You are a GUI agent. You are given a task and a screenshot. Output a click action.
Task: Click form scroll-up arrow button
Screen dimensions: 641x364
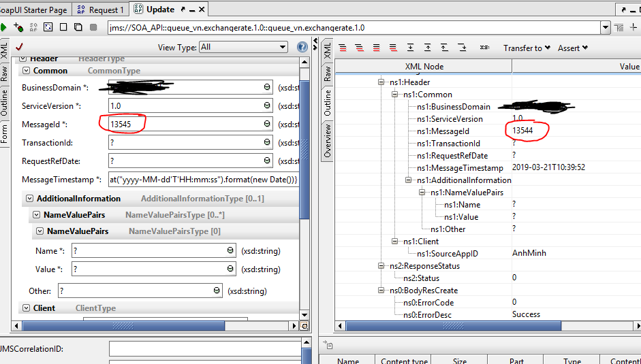tap(304, 62)
